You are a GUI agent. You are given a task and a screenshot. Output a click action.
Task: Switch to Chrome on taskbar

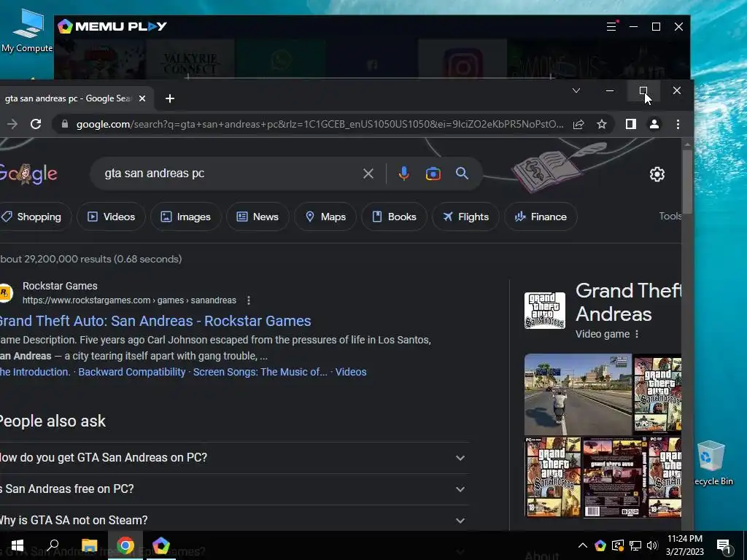[x=125, y=545]
